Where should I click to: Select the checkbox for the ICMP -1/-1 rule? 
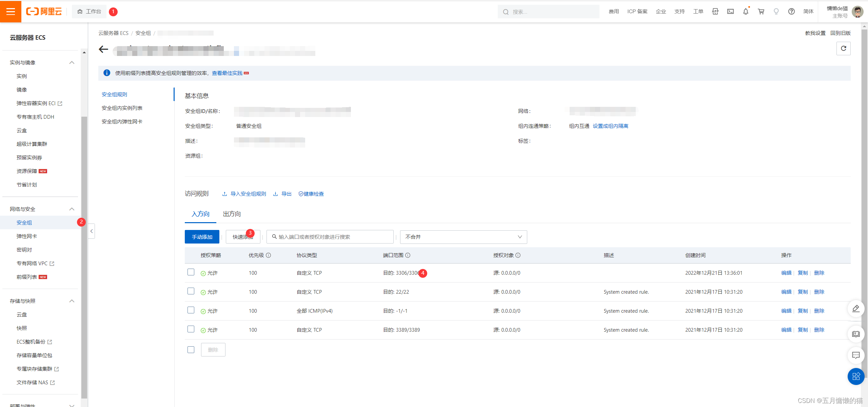coord(191,310)
